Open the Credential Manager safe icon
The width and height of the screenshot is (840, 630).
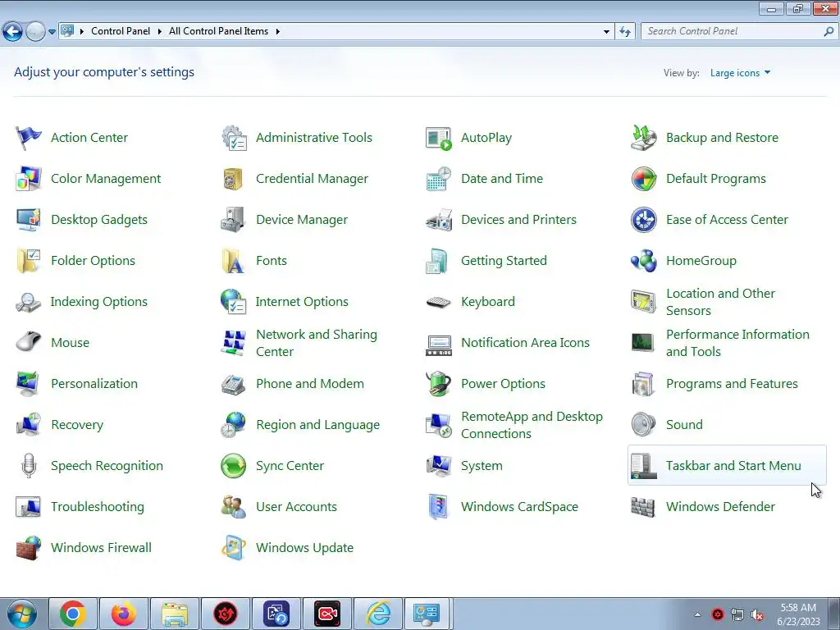coord(233,179)
